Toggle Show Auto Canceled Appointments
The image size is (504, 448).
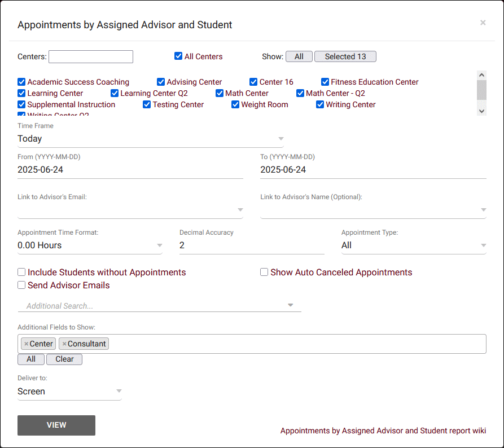(264, 273)
